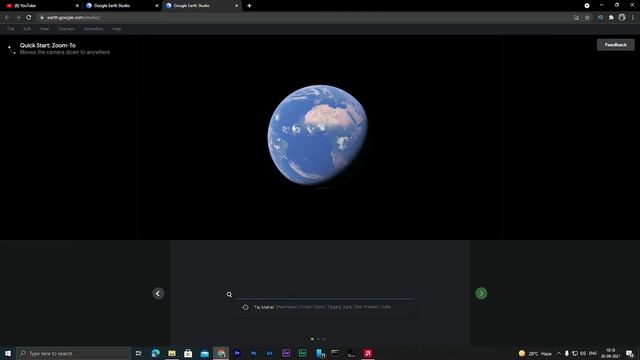Select the second Quick Start page dot
The image size is (640, 360).
318,339
